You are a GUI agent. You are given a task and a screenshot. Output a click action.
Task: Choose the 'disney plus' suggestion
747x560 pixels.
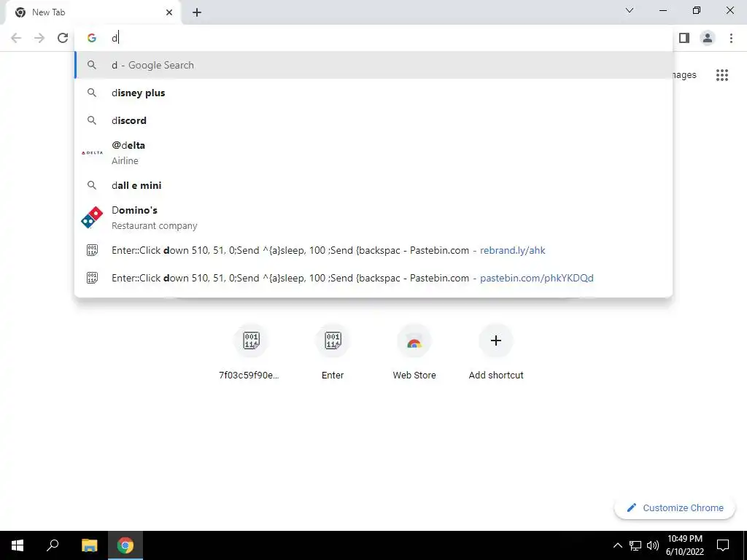pyautogui.click(x=373, y=93)
